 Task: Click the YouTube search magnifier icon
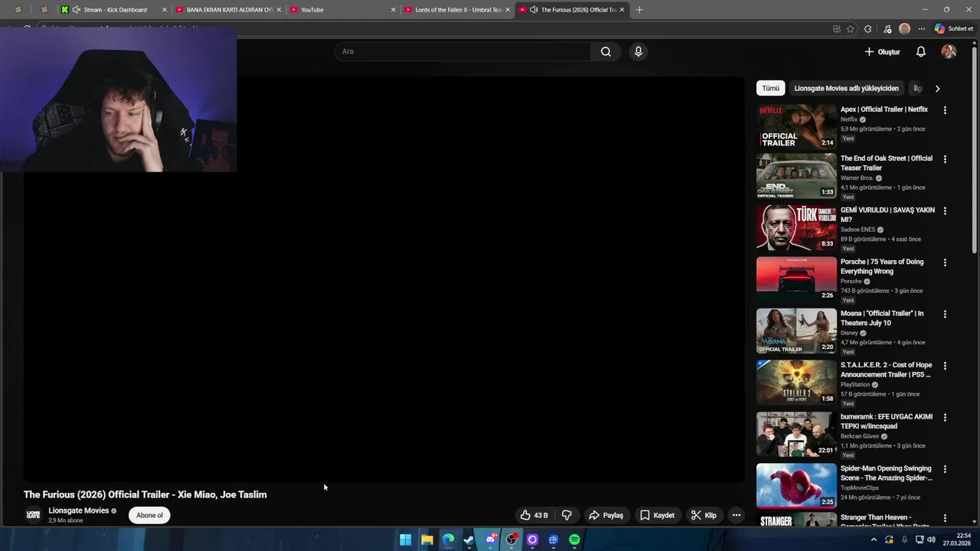(x=606, y=51)
